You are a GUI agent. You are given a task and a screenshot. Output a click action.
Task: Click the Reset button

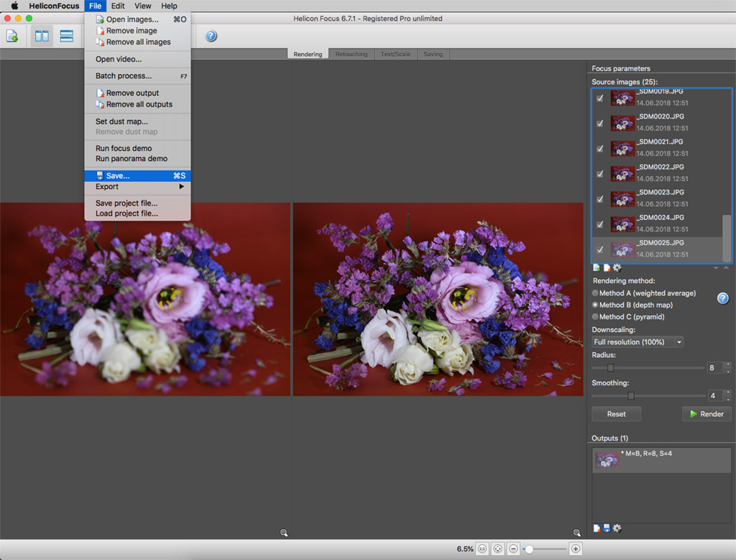coord(616,414)
